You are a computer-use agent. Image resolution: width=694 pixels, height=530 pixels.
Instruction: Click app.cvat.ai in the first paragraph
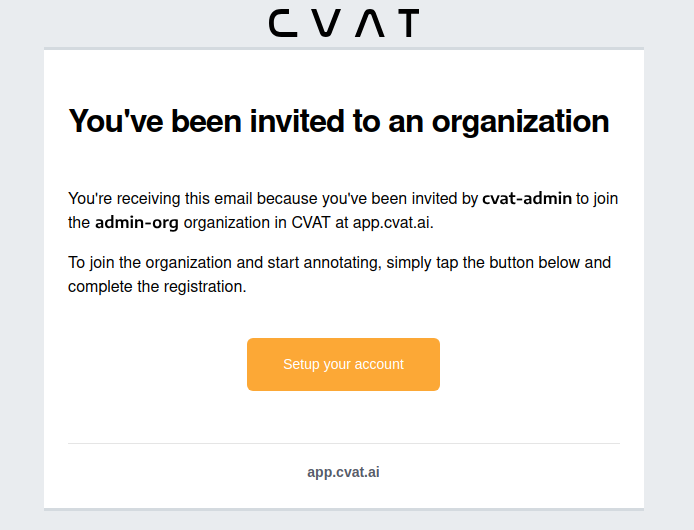(392, 222)
